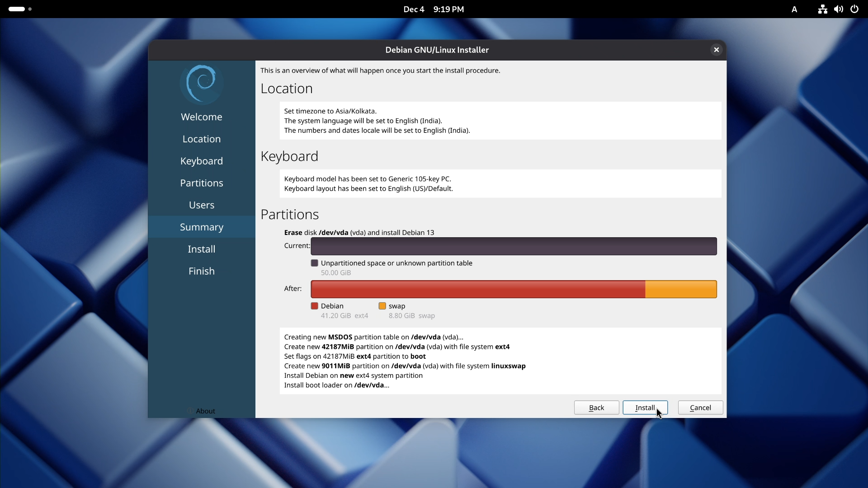Switch to the Partitions step
Viewport: 868px width, 488px height.
pyautogui.click(x=202, y=183)
